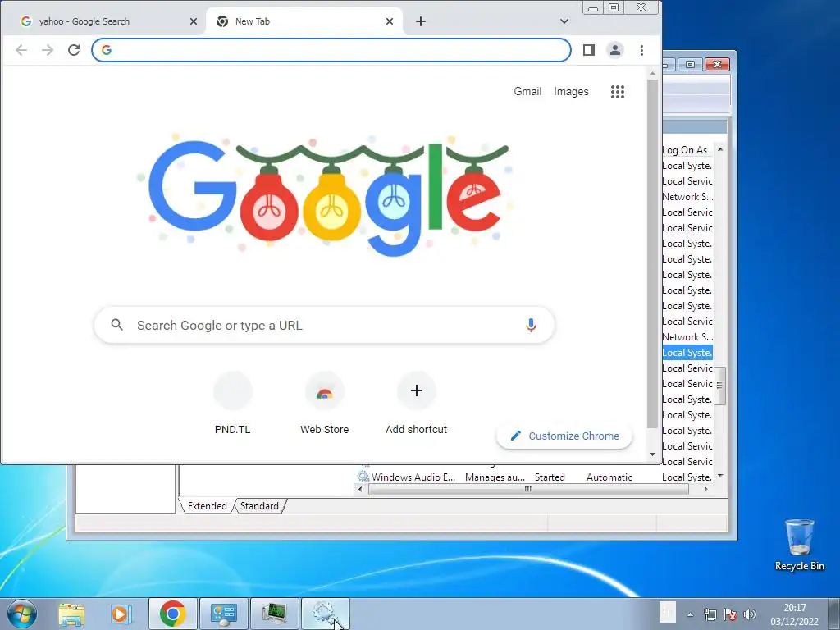Open a new tab with the plus button
This screenshot has width=840, height=630.
click(x=421, y=21)
